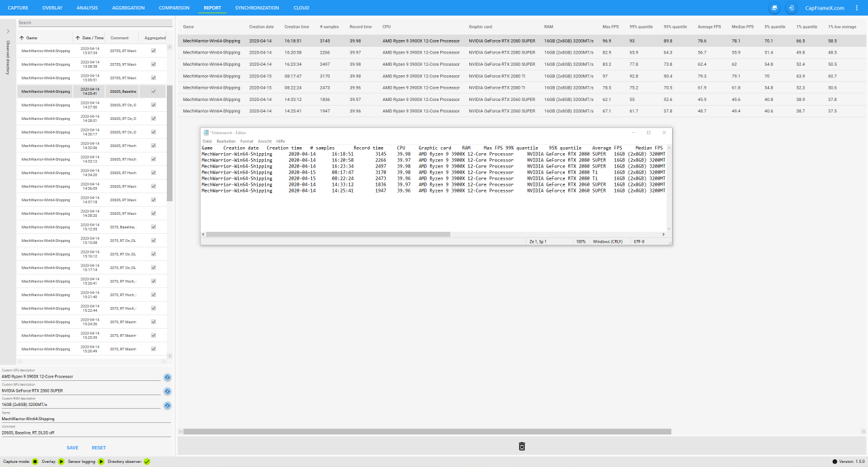Open the Bearbeiten menu in Editor
Image resolution: width=868 pixels, height=467 pixels.
[x=226, y=141]
